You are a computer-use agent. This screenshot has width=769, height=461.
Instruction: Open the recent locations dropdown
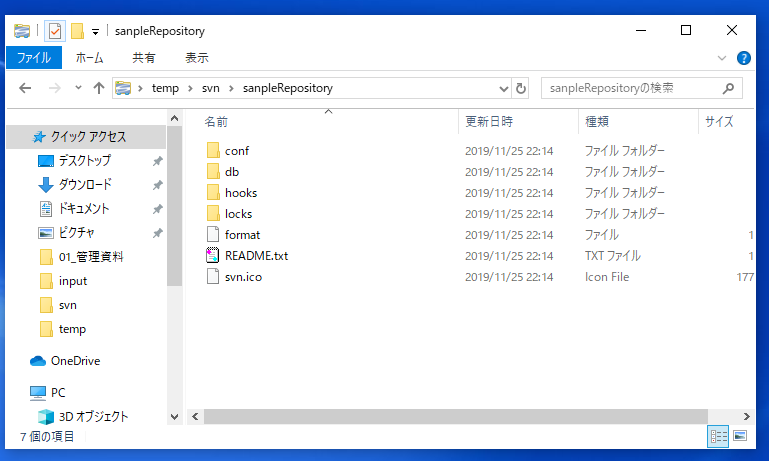78,88
